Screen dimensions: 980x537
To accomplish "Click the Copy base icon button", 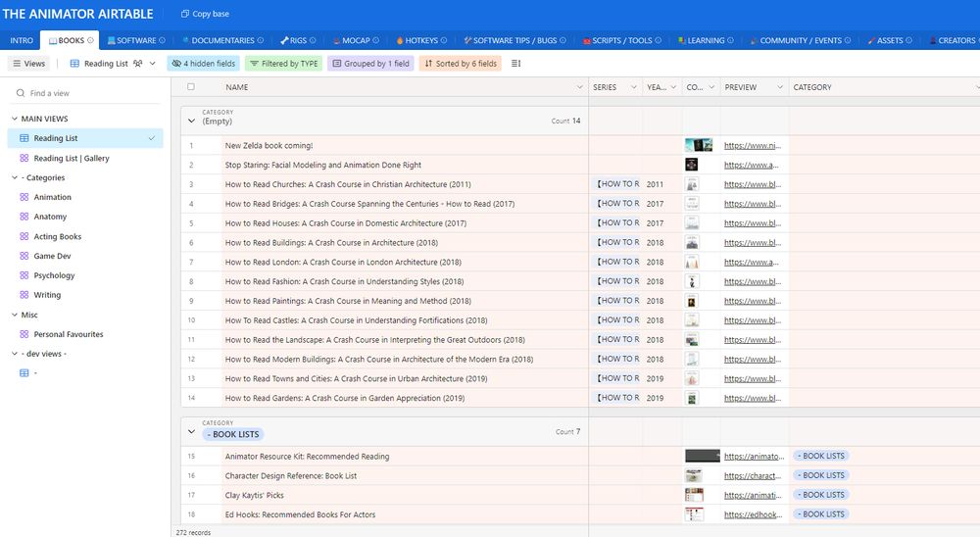I will pyautogui.click(x=185, y=14).
